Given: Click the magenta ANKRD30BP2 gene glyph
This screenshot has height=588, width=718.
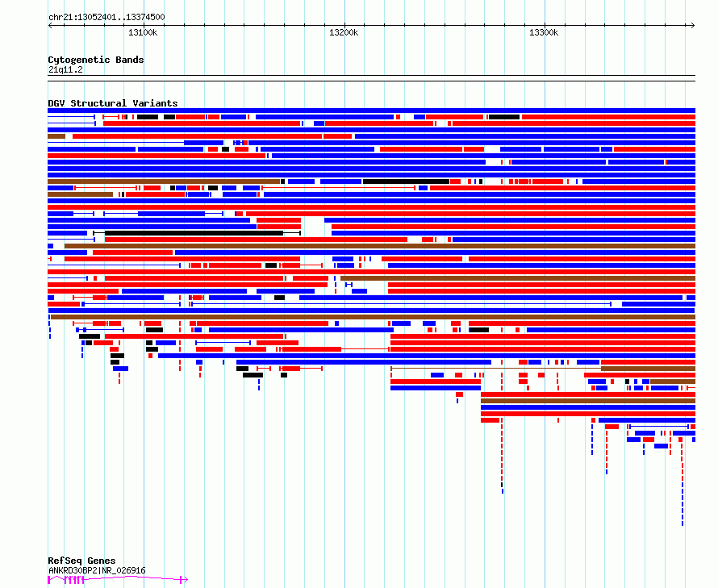Looking at the screenshot, I should [x=118, y=580].
